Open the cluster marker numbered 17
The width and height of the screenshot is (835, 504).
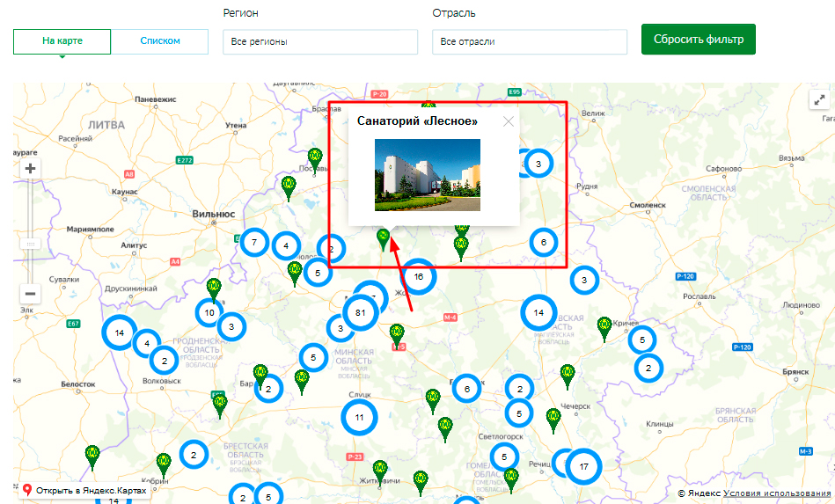point(583,465)
